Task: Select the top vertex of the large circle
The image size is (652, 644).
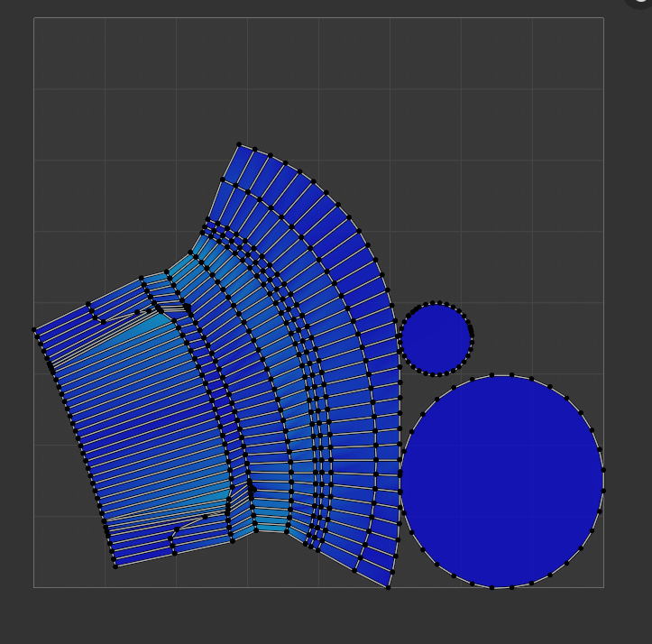Action: (x=493, y=375)
